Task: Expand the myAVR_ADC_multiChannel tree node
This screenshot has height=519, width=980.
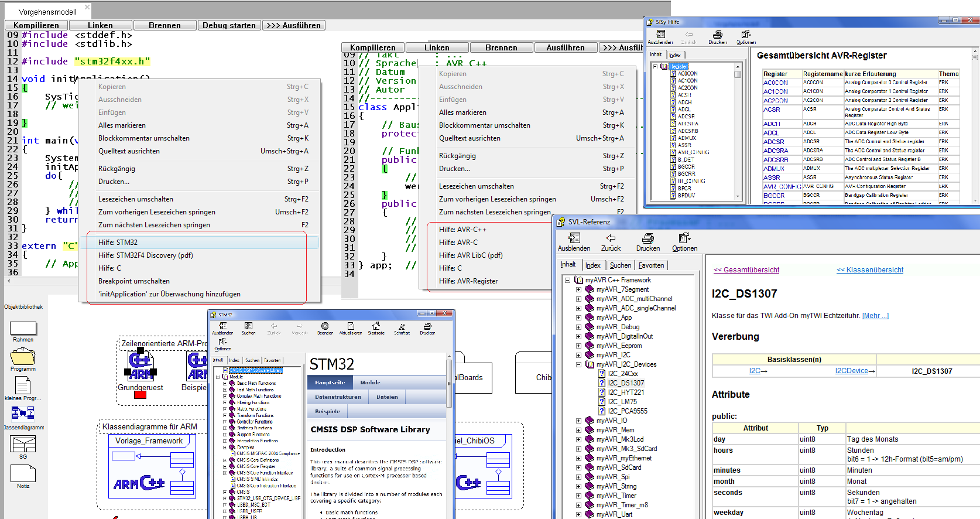Action: point(578,299)
